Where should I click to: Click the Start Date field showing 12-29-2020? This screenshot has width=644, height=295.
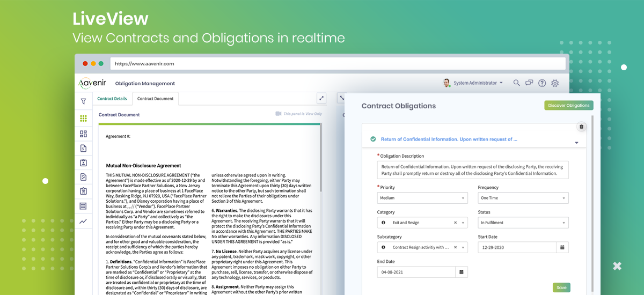(x=517, y=247)
